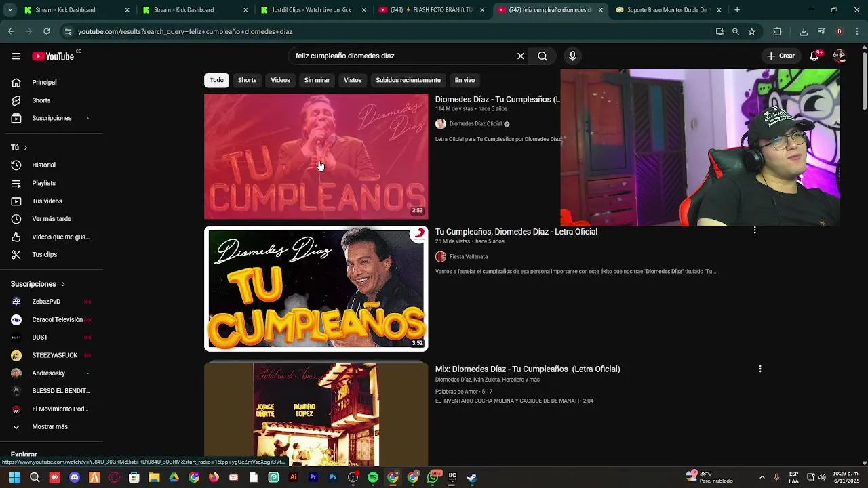Open Chrome tab search dropdown
The height and width of the screenshot is (488, 868).
(x=10, y=10)
